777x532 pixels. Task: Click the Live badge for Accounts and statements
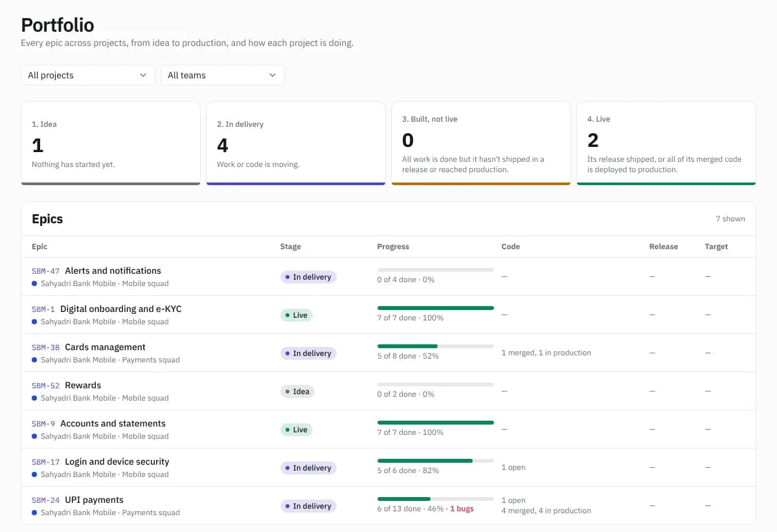297,430
